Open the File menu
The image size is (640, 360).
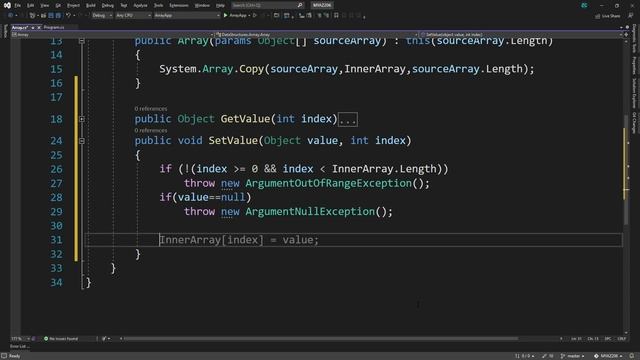pos(18,5)
